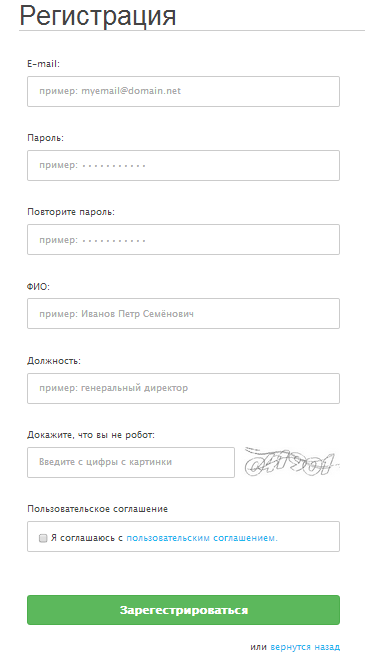Check the user agreement checkbox
365x667 pixels.
(x=43, y=538)
